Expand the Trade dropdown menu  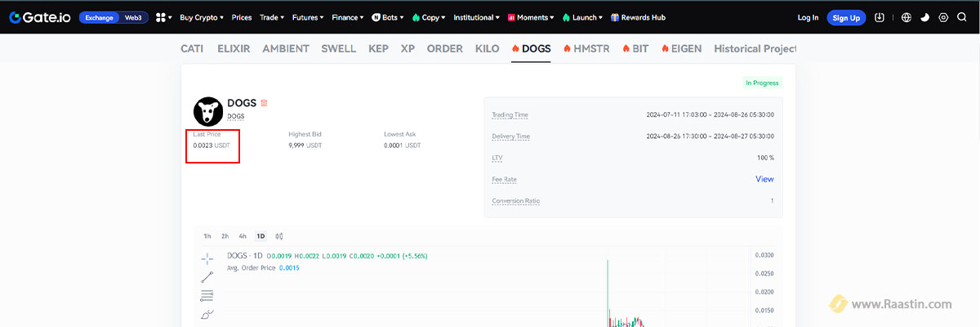pyautogui.click(x=272, y=17)
